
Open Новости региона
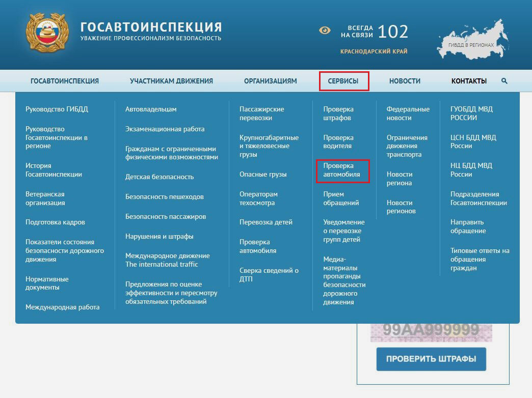coord(400,178)
